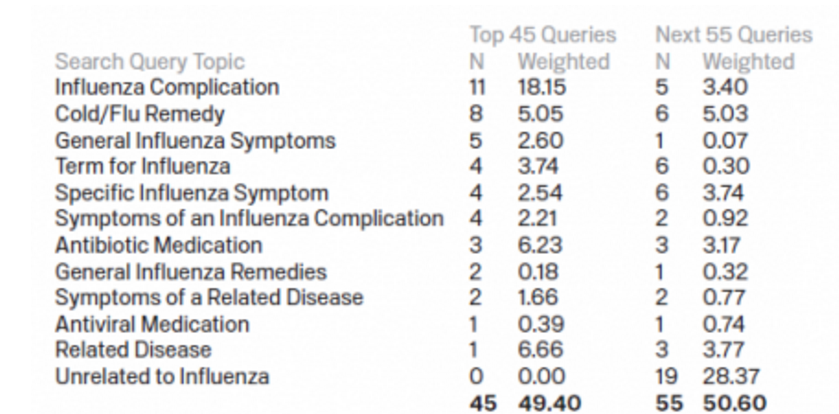
Task: Select the Top 45 Queries heading
Action: pyautogui.click(x=543, y=35)
